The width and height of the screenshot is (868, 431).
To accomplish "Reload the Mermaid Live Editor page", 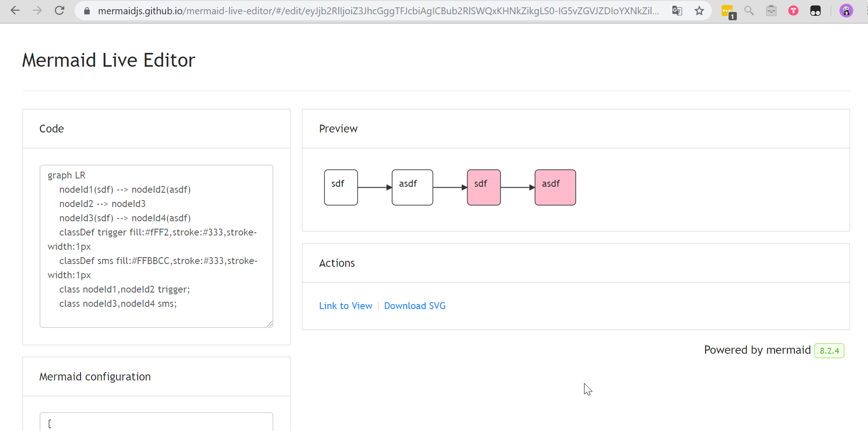I will [x=59, y=10].
